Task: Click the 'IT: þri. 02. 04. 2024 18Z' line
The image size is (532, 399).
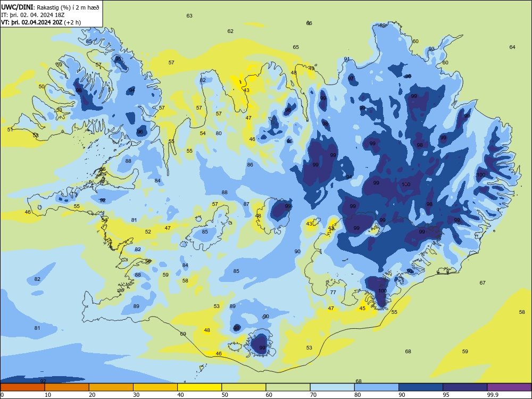Action: (33, 15)
